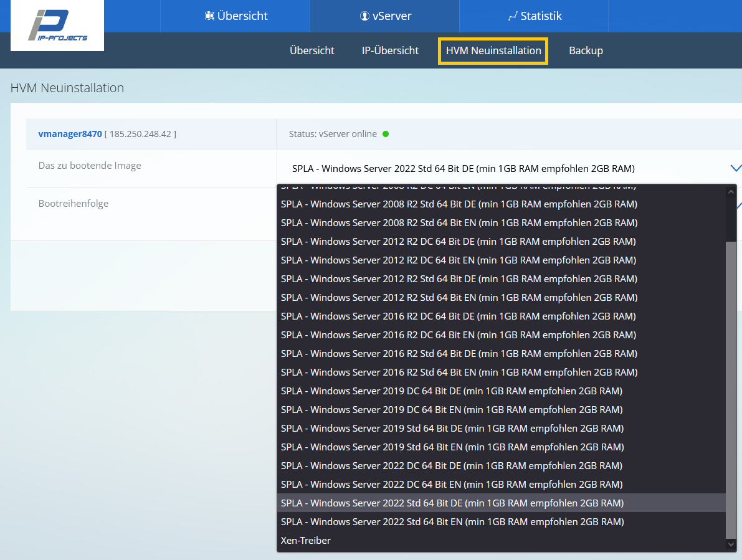Switch to the IP-Übersicht sub-menu item
The width and height of the screenshot is (742, 560).
point(390,50)
